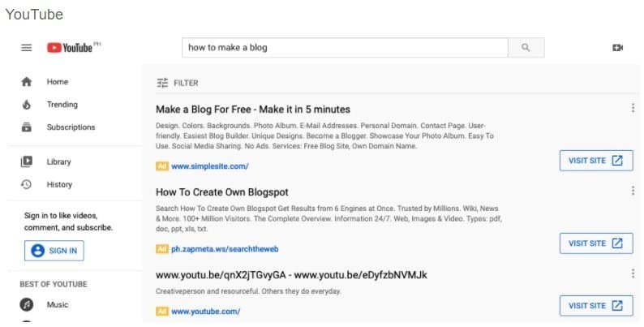This screenshot has width=644, height=327.
Task: Click the Subscriptions icon
Action: [x=26, y=127]
